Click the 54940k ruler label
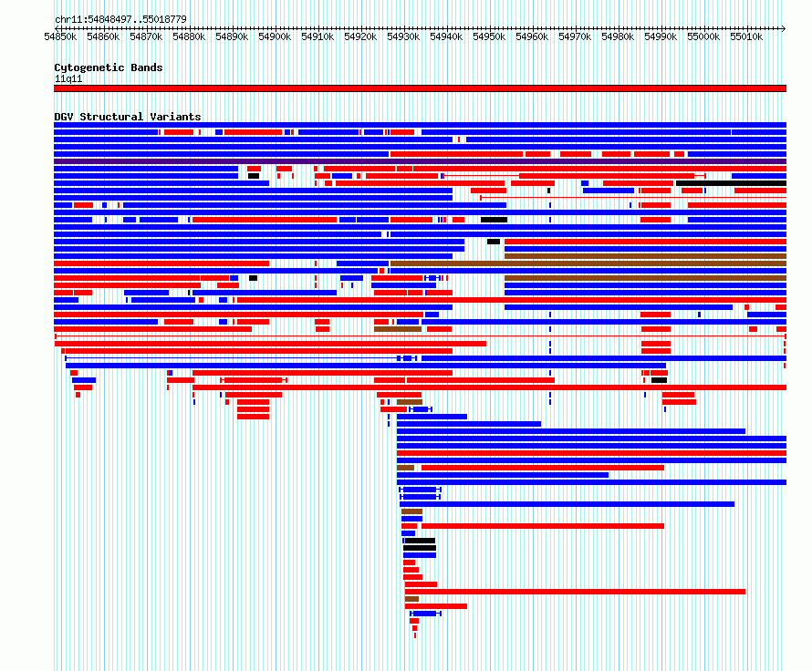Screen dimensions: 812x671 coord(446,36)
